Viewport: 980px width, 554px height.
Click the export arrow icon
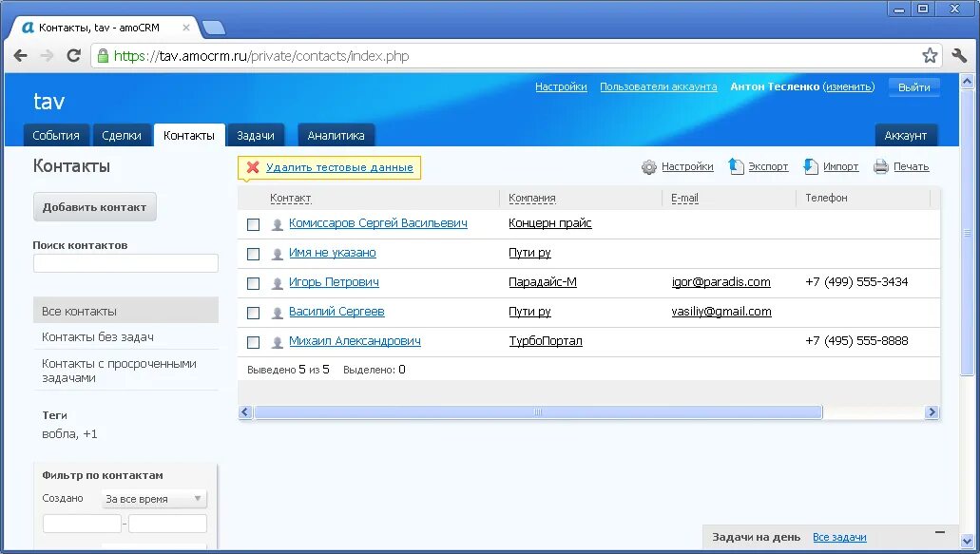tap(736, 166)
